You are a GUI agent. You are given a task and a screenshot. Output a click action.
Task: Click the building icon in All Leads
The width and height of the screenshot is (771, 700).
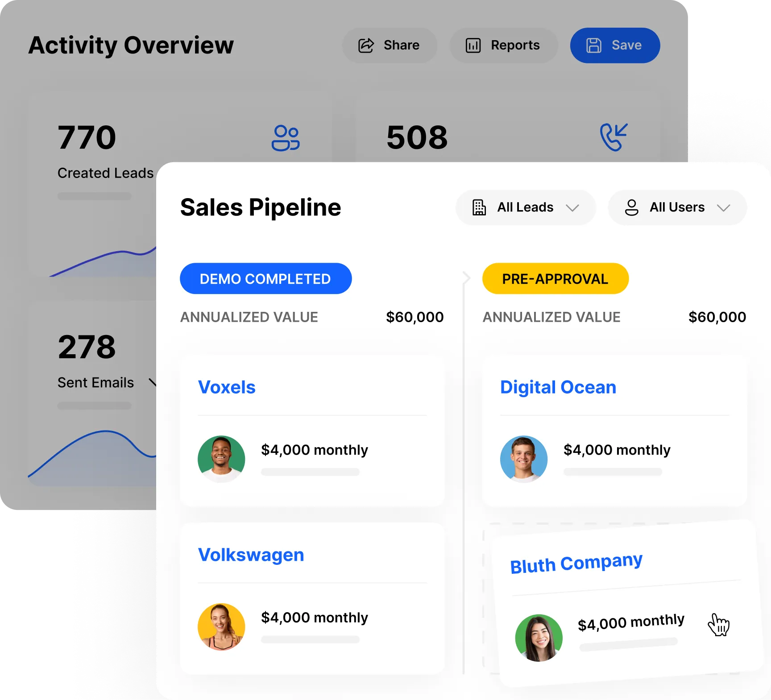point(479,207)
